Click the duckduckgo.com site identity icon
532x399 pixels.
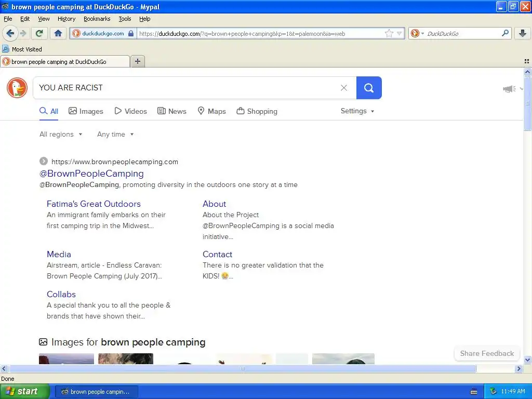[x=76, y=33]
